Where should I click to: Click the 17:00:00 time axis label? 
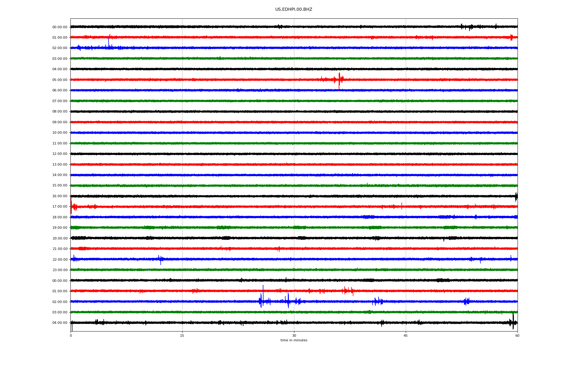(x=60, y=207)
